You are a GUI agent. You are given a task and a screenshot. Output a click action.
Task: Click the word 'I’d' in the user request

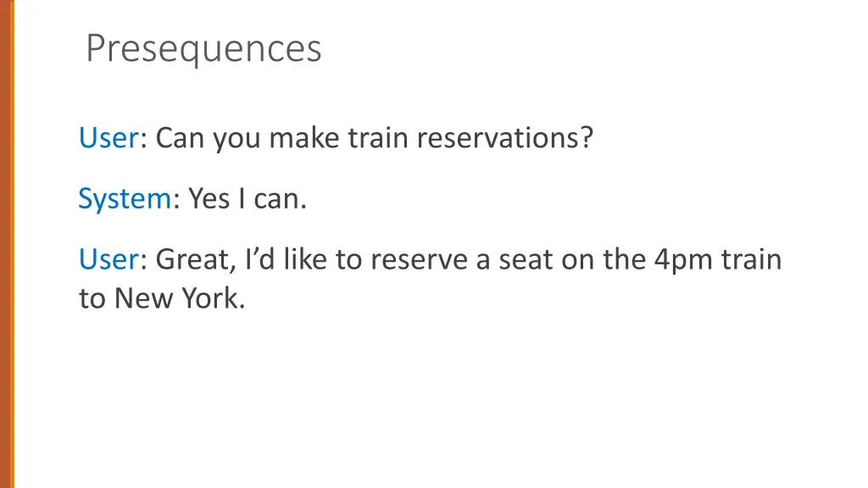[x=259, y=259]
